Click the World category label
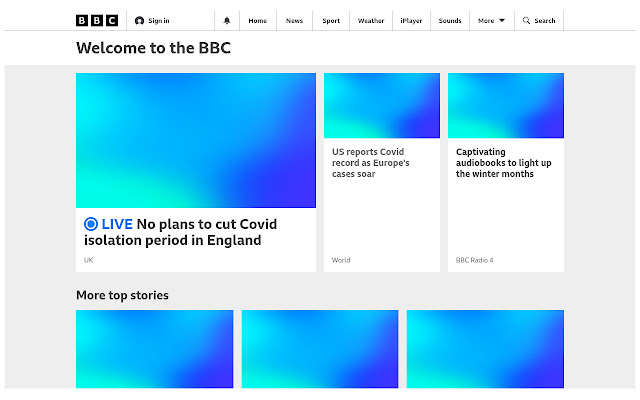The width and height of the screenshot is (640, 400). click(341, 260)
